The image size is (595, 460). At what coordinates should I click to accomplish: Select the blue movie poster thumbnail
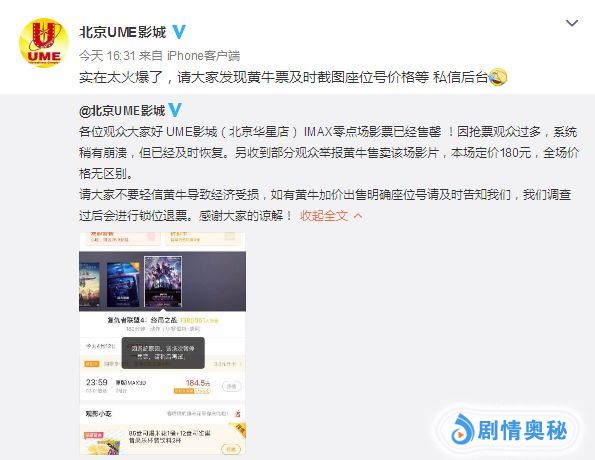[123, 284]
